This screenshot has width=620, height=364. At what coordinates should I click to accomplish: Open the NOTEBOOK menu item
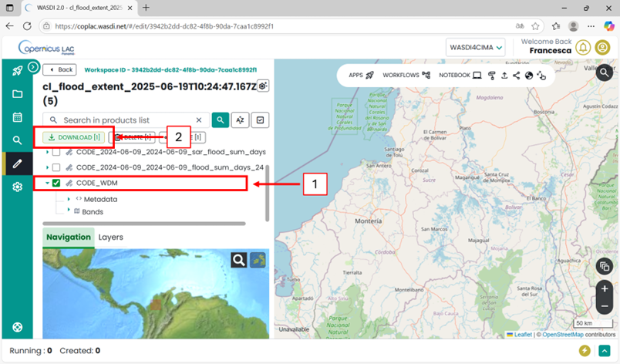click(x=460, y=75)
